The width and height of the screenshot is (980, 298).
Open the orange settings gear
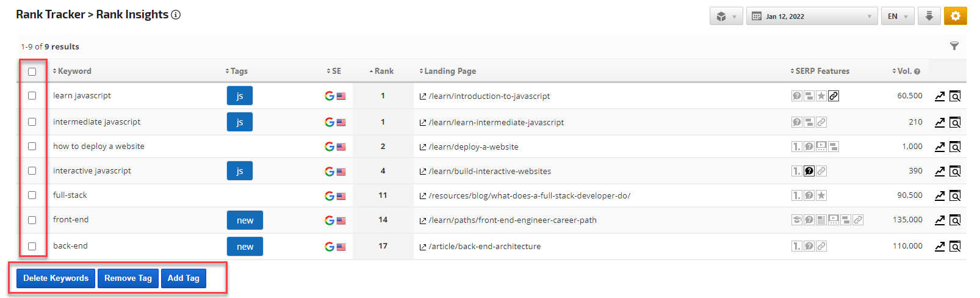coord(955,16)
